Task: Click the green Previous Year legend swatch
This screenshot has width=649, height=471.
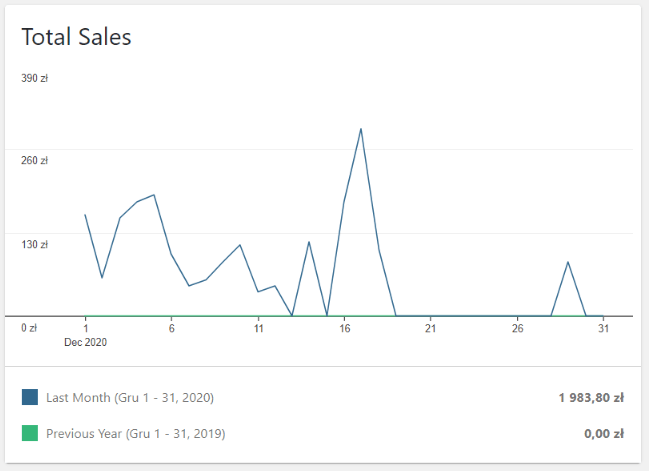Action: click(30, 433)
